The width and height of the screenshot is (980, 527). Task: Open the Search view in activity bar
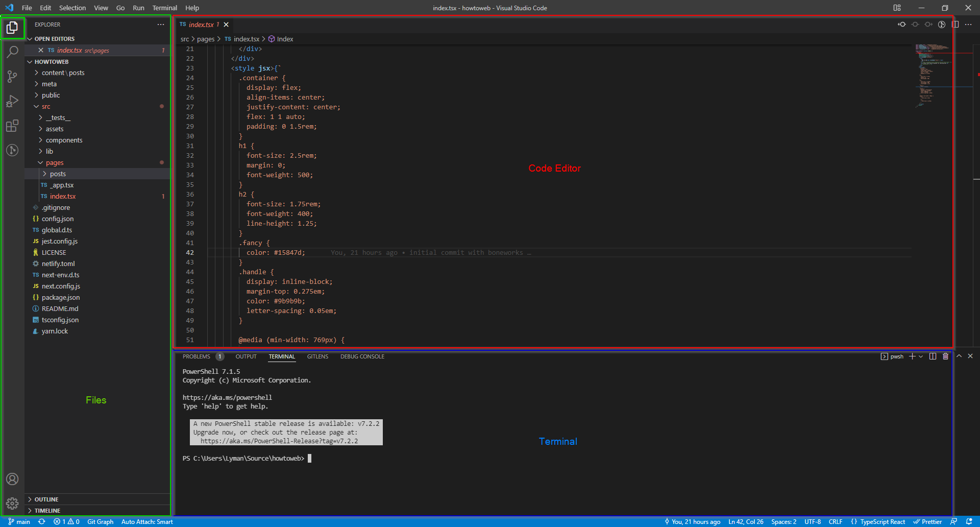[x=12, y=52]
